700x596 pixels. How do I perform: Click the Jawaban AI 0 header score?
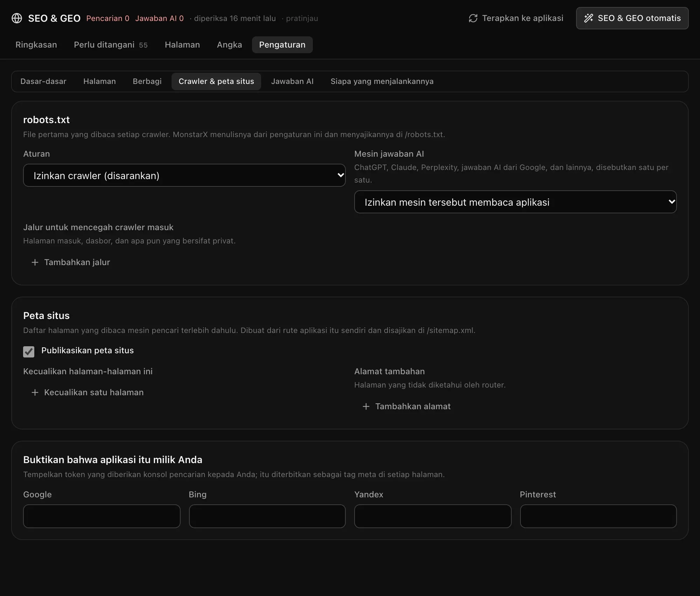click(x=160, y=19)
